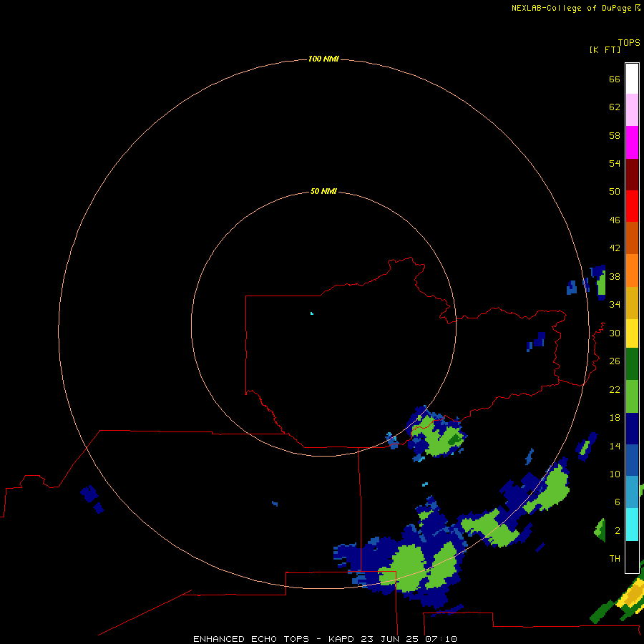
Task: Click the legend value 14
Action: [x=615, y=447]
